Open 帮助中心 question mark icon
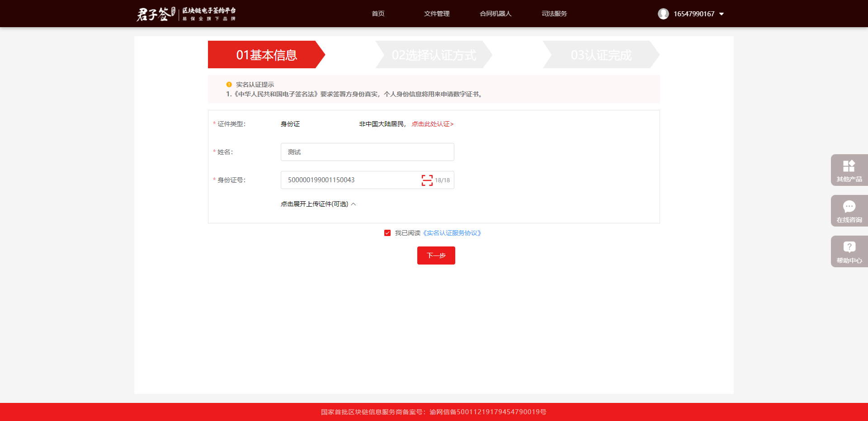This screenshot has width=868, height=421. [849, 247]
